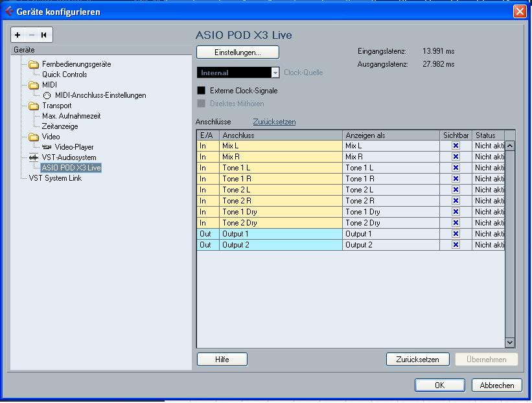Click the Anschluss column header

click(281, 135)
